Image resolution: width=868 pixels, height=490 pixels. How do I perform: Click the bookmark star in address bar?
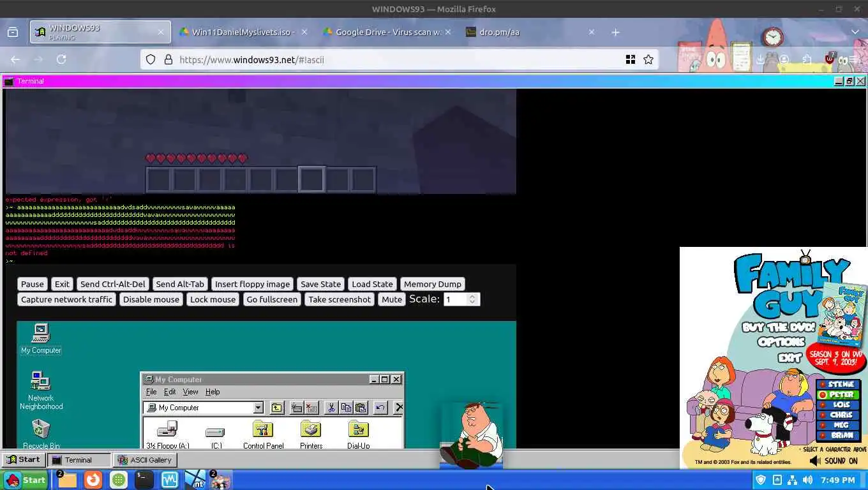pyautogui.click(x=648, y=59)
